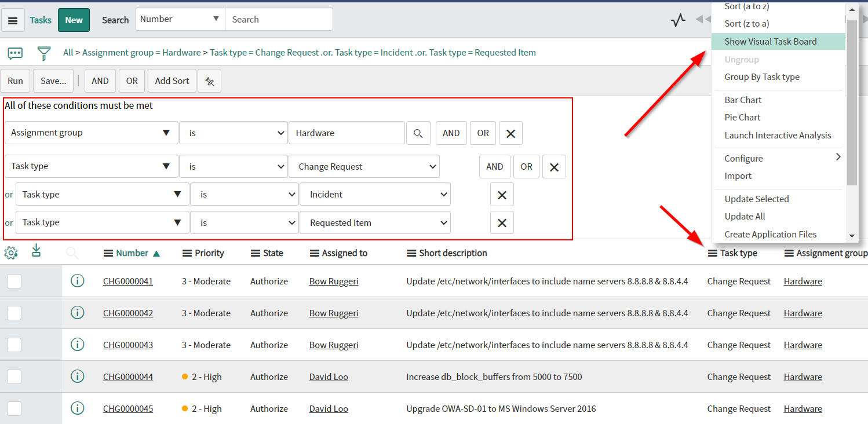This screenshot has width=868, height=424.
Task: Preview record CHG0000043 info icon
Action: point(77,345)
